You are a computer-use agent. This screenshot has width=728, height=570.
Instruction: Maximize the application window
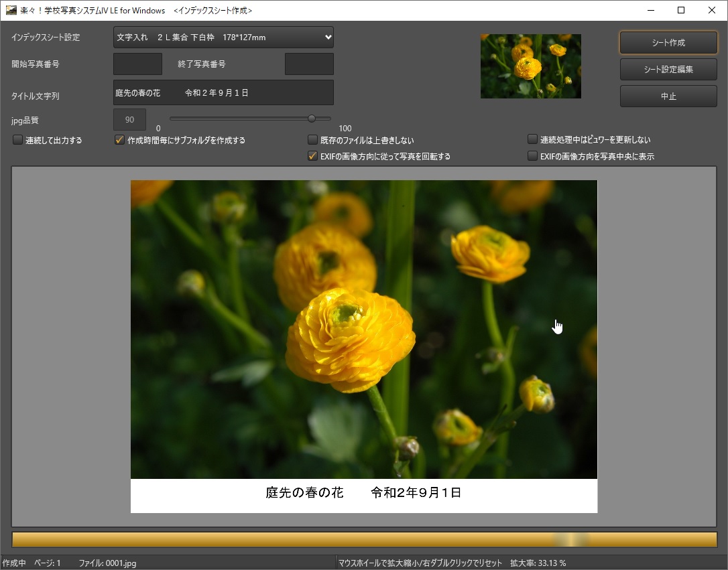pos(681,10)
